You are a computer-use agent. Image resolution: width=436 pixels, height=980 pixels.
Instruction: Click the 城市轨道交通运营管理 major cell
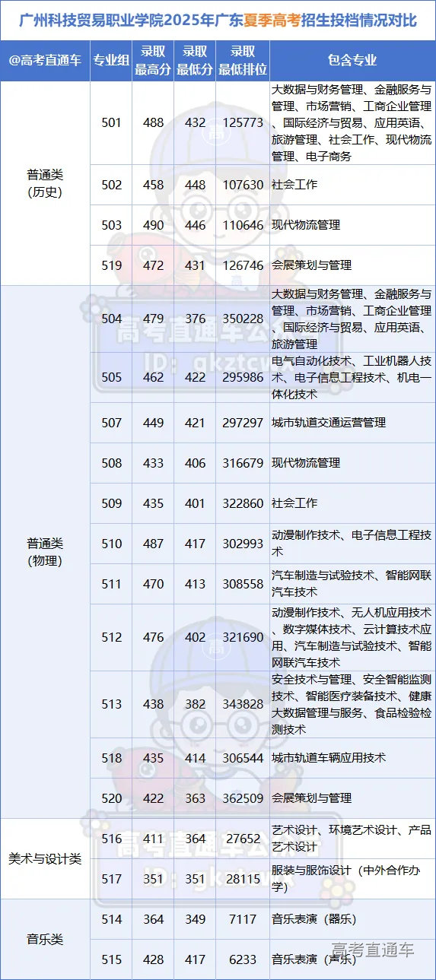(x=352, y=422)
